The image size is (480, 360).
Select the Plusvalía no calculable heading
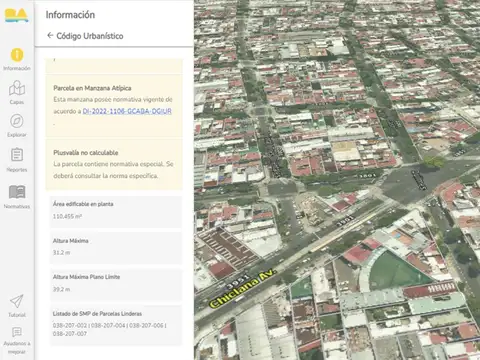(x=86, y=153)
